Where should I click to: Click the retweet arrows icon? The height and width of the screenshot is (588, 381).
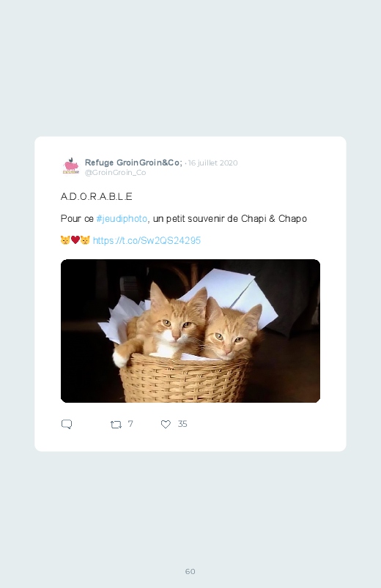click(116, 424)
